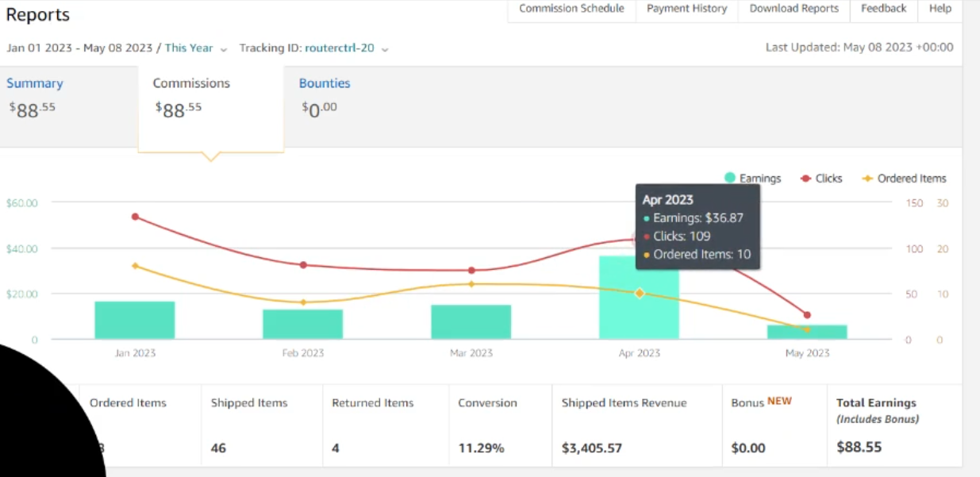980x477 pixels.
Task: Switch to the Bounties tab
Action: 325,83
